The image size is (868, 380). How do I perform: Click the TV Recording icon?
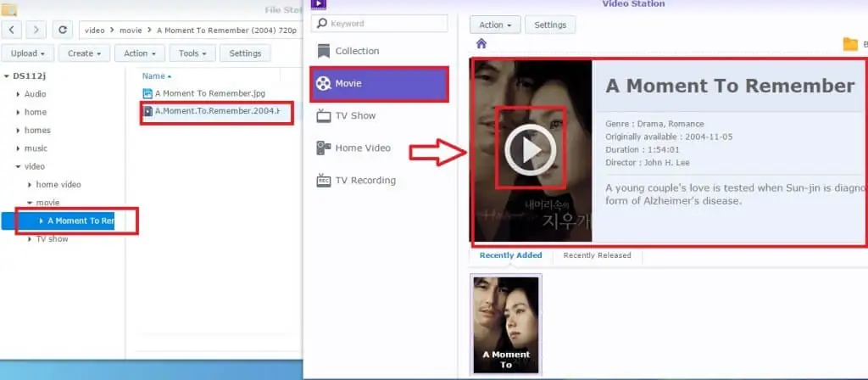323,180
